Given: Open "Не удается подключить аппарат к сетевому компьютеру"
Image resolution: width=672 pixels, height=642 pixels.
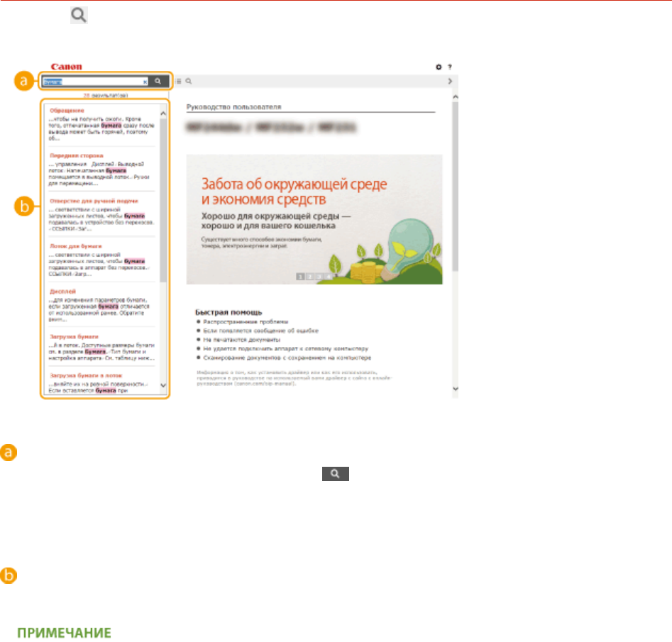Looking at the screenshot, I should coord(285,349).
